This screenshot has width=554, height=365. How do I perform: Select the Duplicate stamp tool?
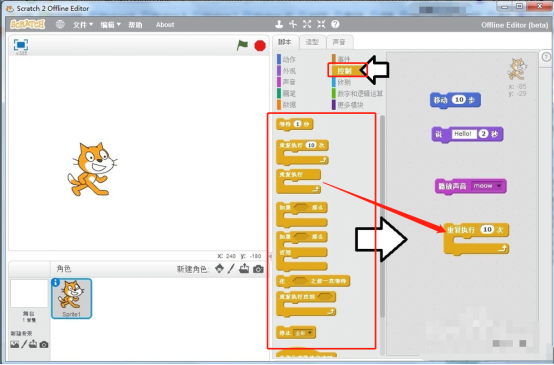tap(279, 24)
